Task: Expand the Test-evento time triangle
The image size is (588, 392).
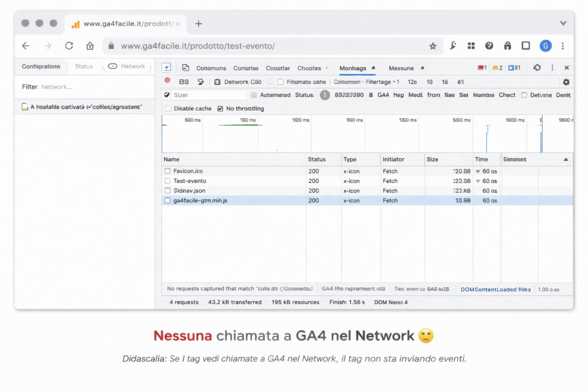Action: click(x=478, y=181)
